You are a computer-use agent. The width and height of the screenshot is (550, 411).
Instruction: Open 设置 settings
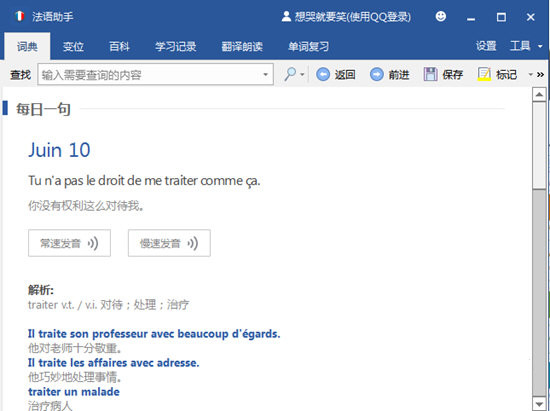[486, 46]
